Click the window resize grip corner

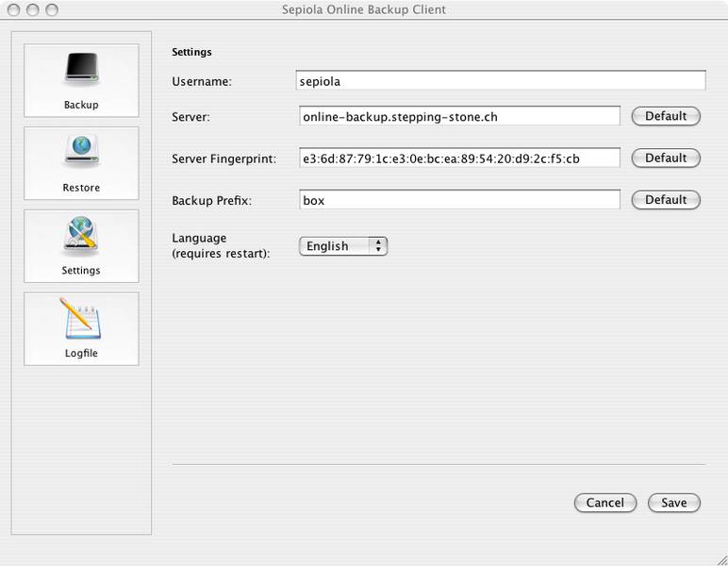(721, 560)
